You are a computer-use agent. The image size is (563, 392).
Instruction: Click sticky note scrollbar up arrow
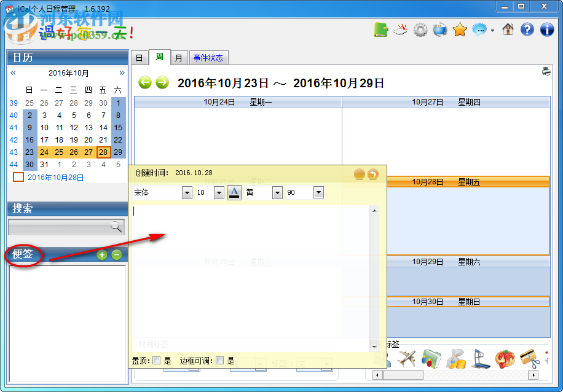pyautogui.click(x=374, y=211)
